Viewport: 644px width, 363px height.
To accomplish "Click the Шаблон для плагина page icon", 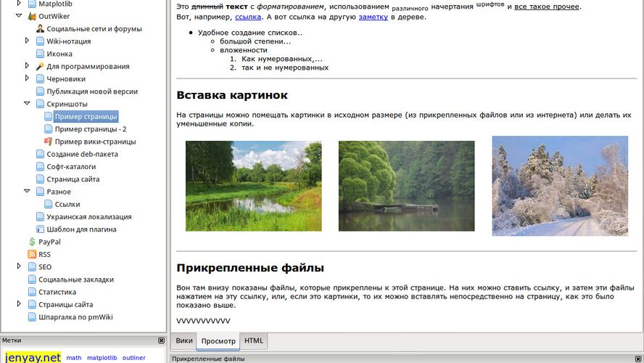I will point(41,229).
